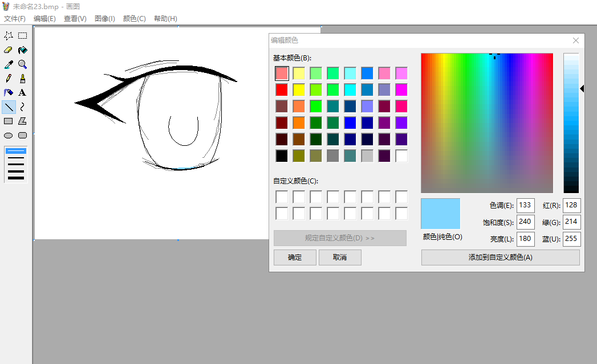This screenshot has width=597, height=364.
Task: Select the Ellipse shape tool
Action: point(9,136)
